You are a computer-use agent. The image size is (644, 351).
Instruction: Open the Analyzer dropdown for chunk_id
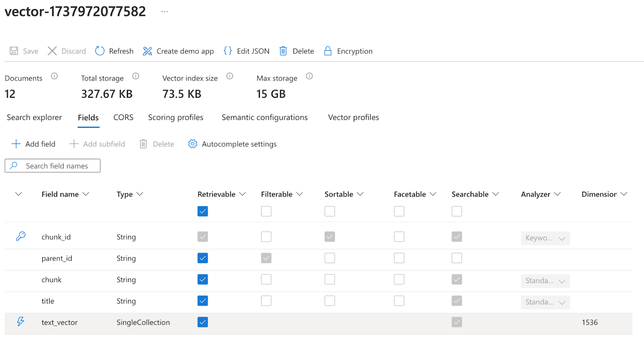point(545,238)
